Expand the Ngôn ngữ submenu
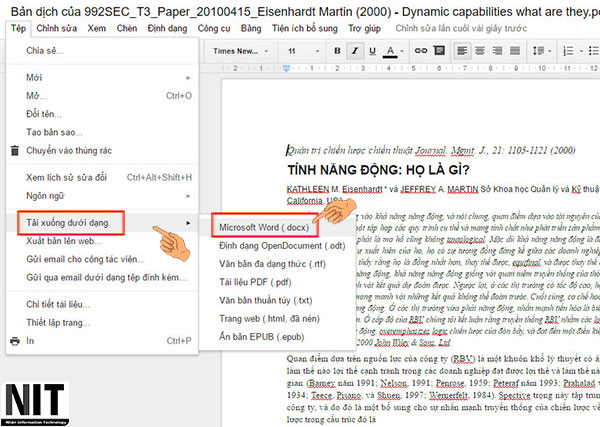The width and height of the screenshot is (600, 427). [x=103, y=196]
